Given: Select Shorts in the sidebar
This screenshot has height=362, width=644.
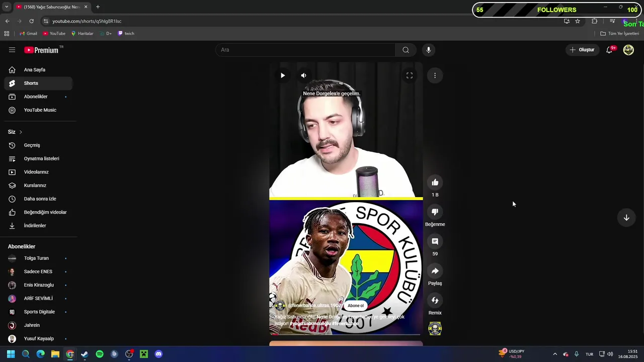Looking at the screenshot, I should click(x=38, y=83).
